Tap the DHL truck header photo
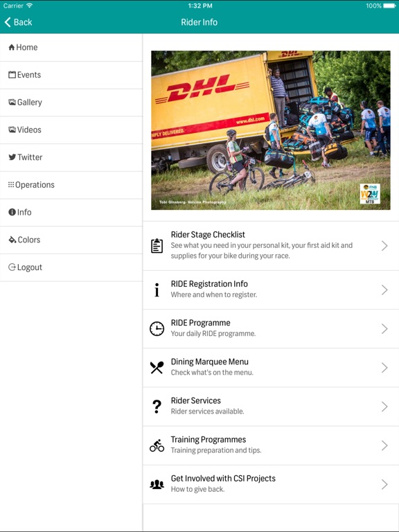 pos(271,130)
